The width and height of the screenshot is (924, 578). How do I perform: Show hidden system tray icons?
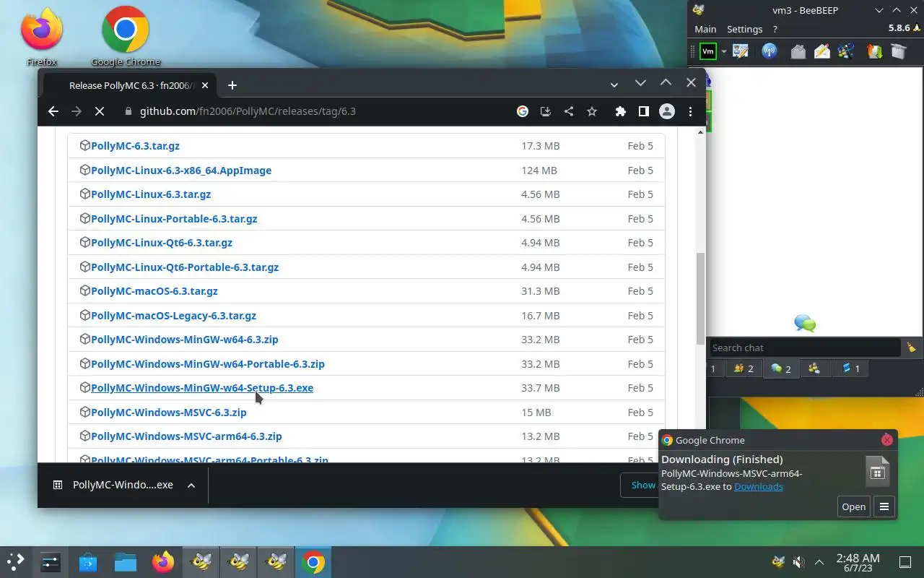(819, 562)
